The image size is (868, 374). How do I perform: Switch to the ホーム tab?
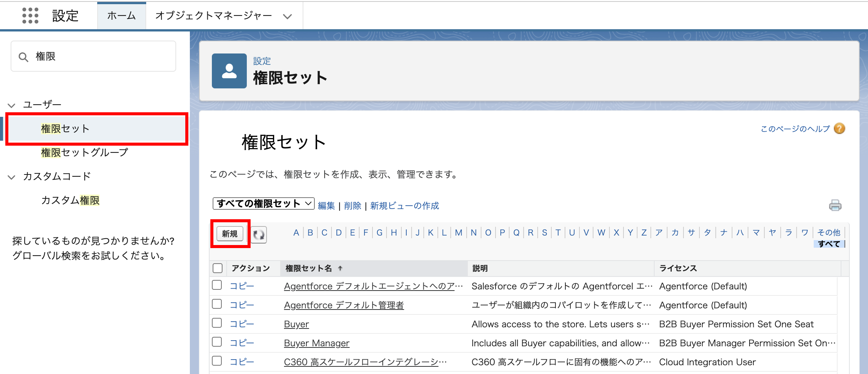point(122,16)
